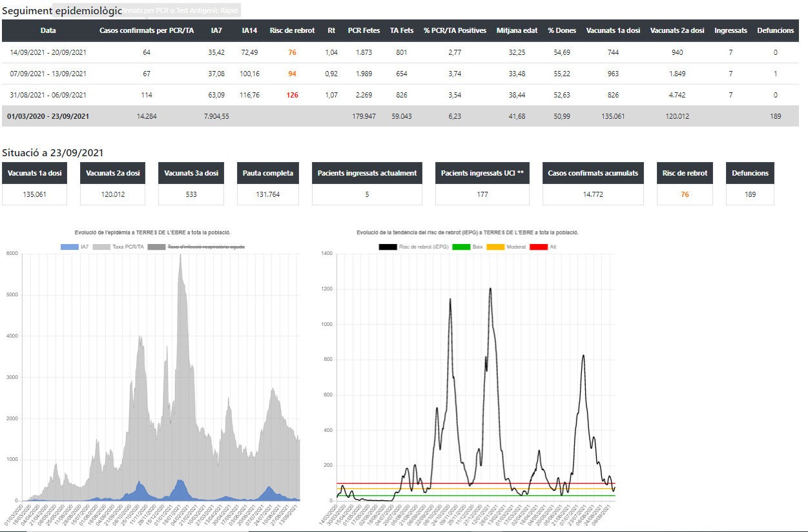Click the total confirmed cases 14.284
808x532 pixels.
pyautogui.click(x=147, y=116)
